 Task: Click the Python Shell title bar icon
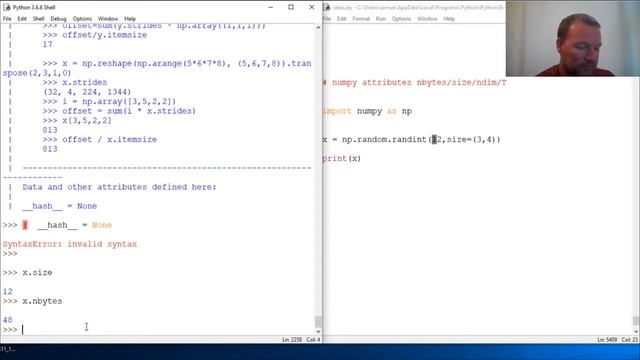tap(7, 7)
